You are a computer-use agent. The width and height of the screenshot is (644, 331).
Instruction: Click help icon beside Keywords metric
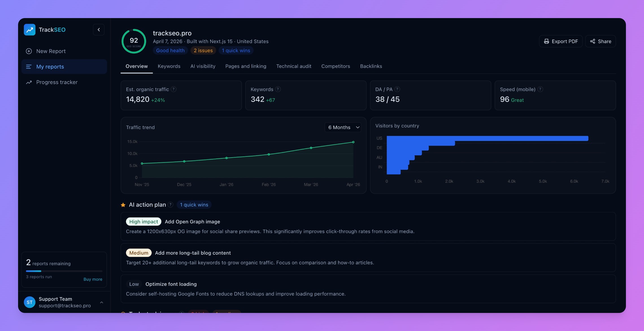[x=278, y=89]
